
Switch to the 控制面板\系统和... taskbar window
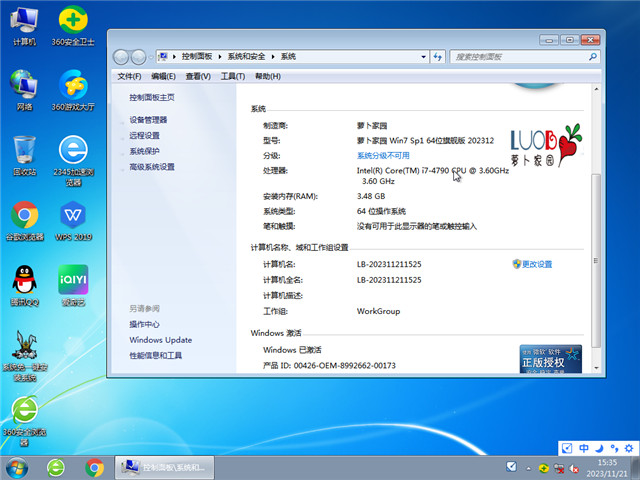(x=164, y=468)
